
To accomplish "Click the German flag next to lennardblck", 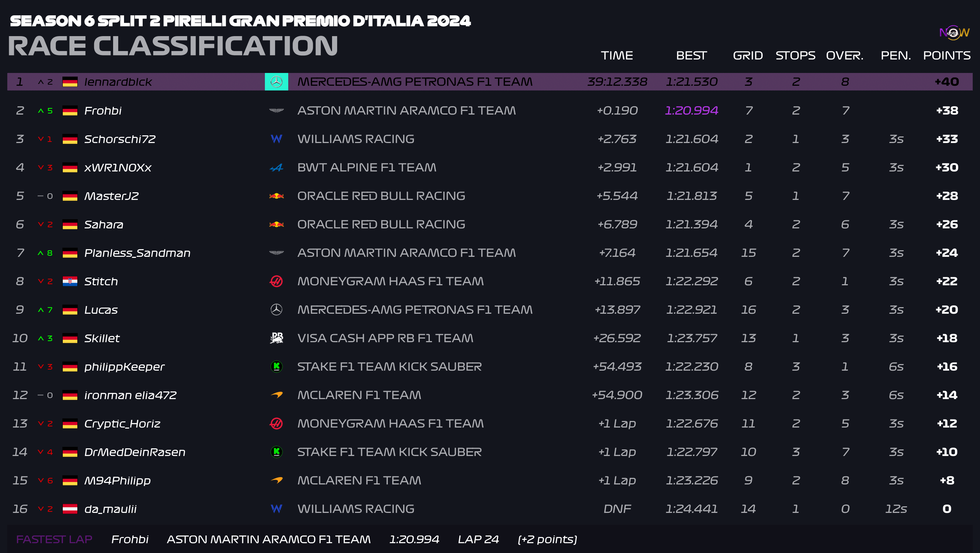I will [x=70, y=82].
